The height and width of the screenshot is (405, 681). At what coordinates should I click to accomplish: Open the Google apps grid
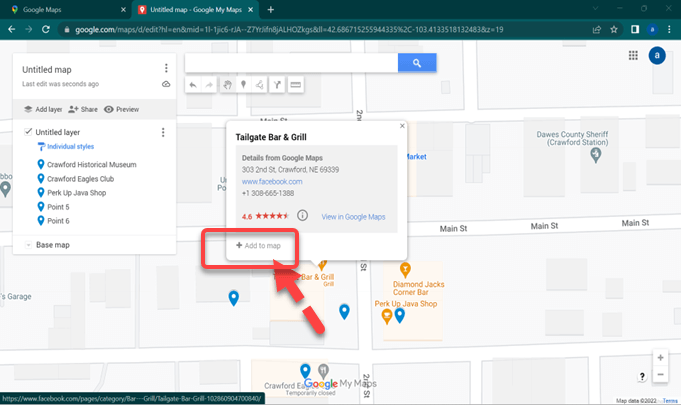pos(633,55)
